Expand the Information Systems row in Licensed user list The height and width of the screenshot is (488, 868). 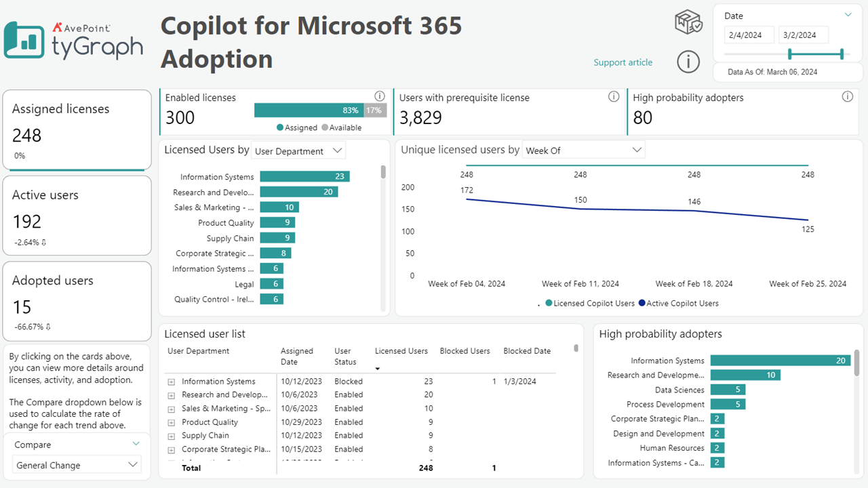coord(170,381)
